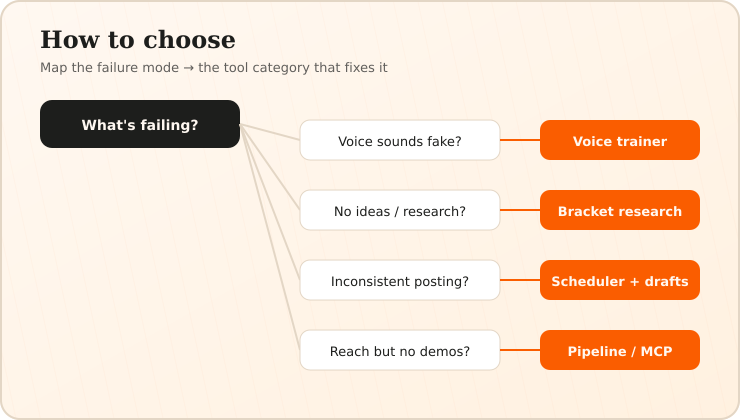Open the orange "Bracket research" node

click(620, 210)
